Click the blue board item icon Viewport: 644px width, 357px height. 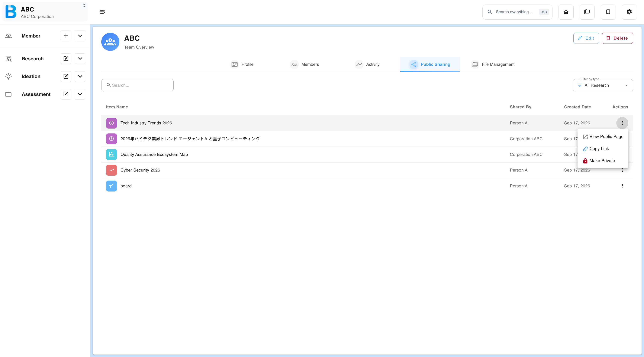111,186
